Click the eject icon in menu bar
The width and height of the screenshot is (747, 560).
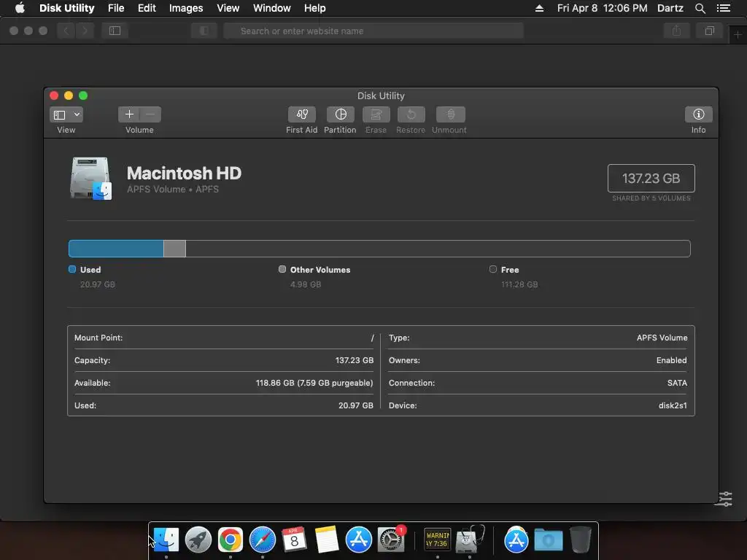(539, 8)
